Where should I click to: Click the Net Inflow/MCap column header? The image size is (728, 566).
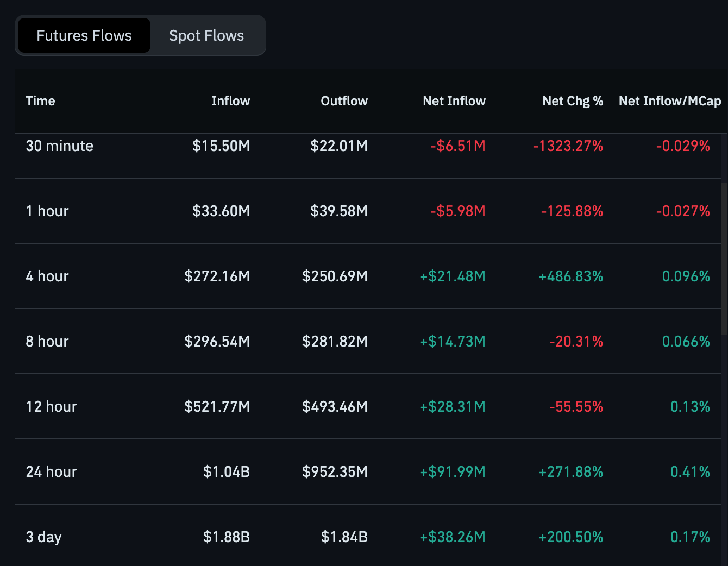[669, 101]
